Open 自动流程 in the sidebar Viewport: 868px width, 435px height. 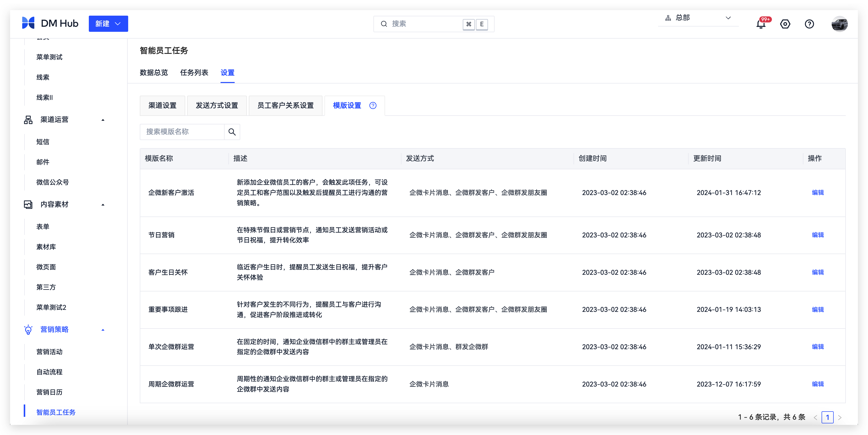(49, 372)
